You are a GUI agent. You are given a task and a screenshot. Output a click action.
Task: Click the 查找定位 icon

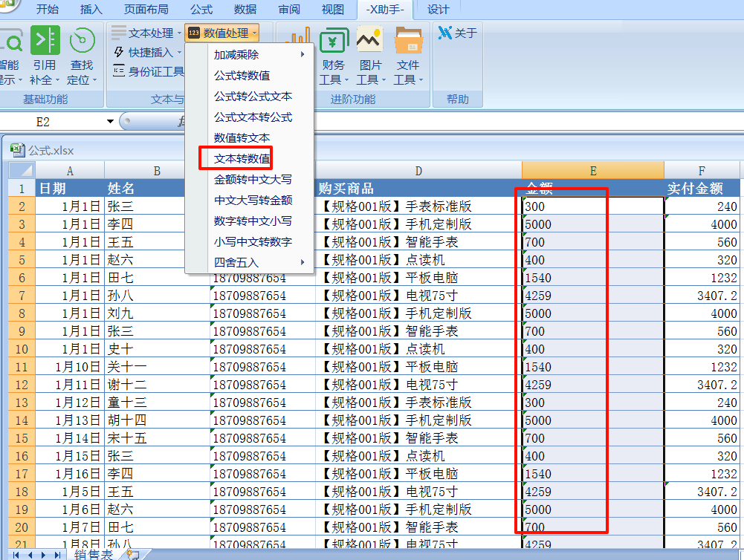[x=82, y=40]
